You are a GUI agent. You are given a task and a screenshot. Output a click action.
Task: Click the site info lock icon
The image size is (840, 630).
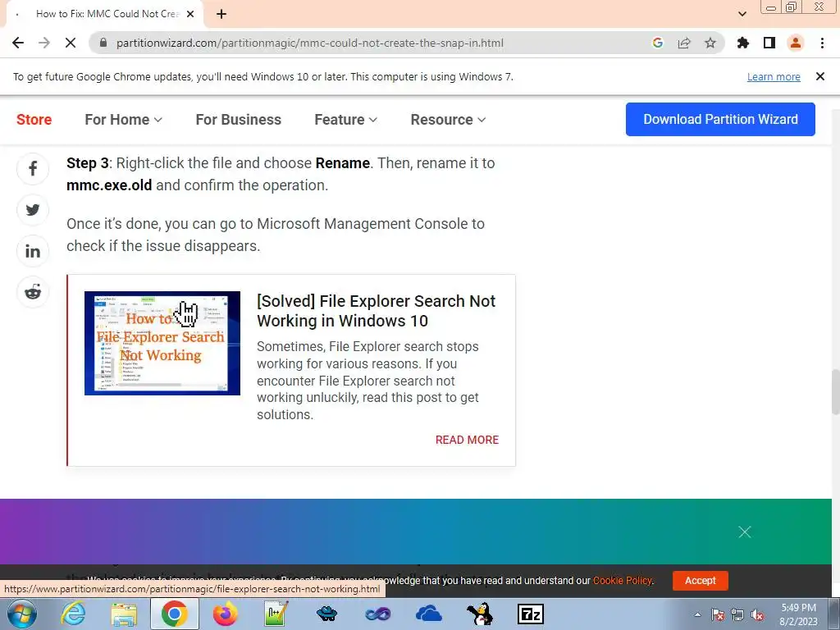(103, 43)
